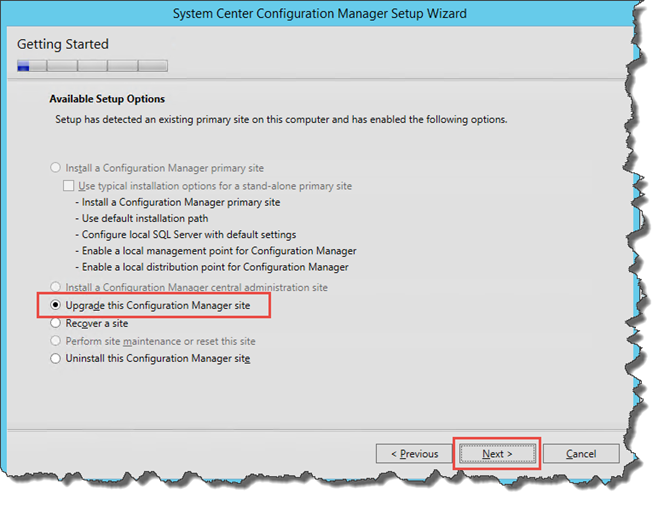Image resolution: width=664 pixels, height=506 pixels.
Task: Click 'Setup has detected an existing primary site' text
Action: (281, 119)
